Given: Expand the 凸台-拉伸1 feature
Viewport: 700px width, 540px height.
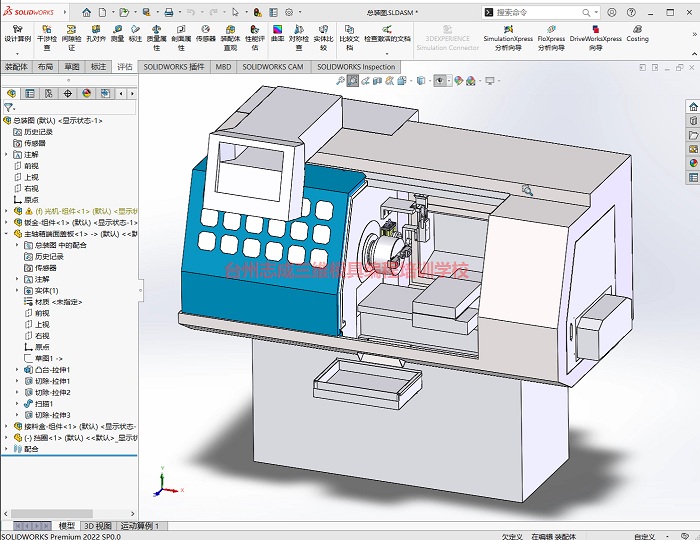Looking at the screenshot, I should click(x=17, y=370).
